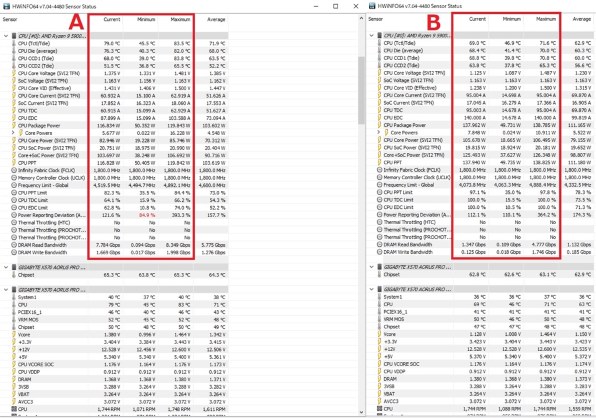Image resolution: width=596 pixels, height=418 pixels.
Task: Click +12V bolt icon in right window
Action: (379, 349)
